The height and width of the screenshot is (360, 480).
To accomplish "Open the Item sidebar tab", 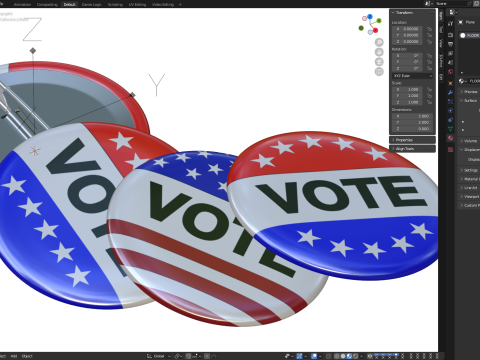I will coord(441,15).
